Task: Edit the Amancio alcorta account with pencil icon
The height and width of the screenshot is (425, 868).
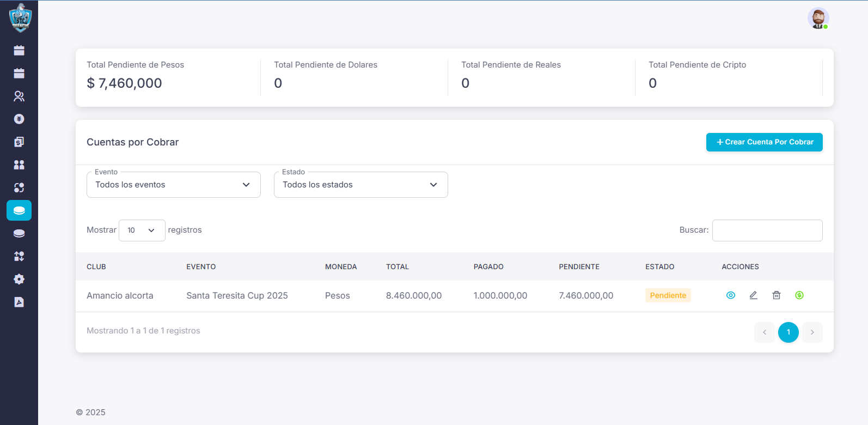Action: [x=753, y=295]
